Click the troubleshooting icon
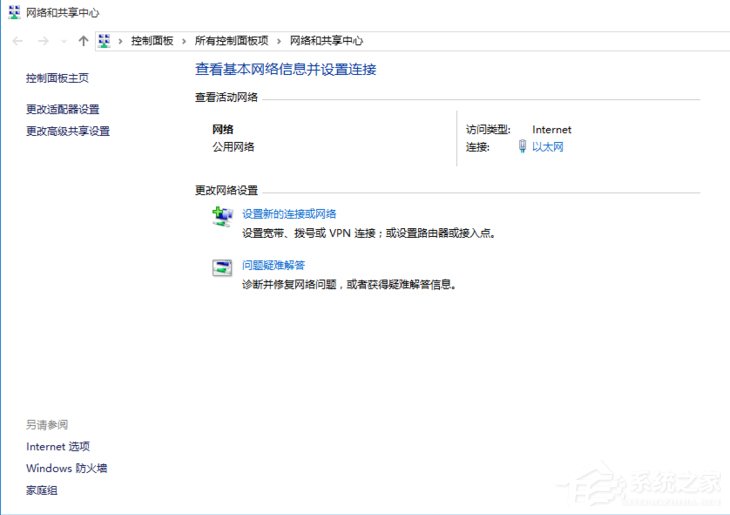The image size is (730, 515). (x=222, y=268)
